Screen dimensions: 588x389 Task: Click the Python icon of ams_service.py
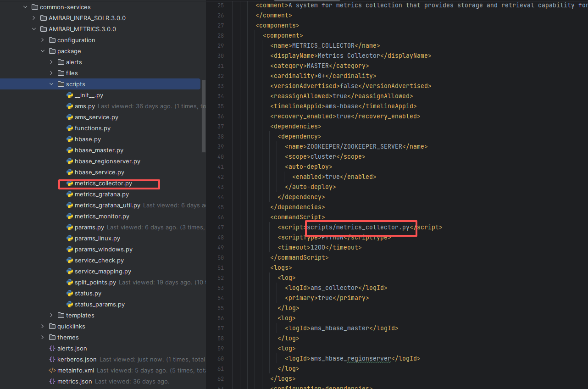tap(70, 117)
